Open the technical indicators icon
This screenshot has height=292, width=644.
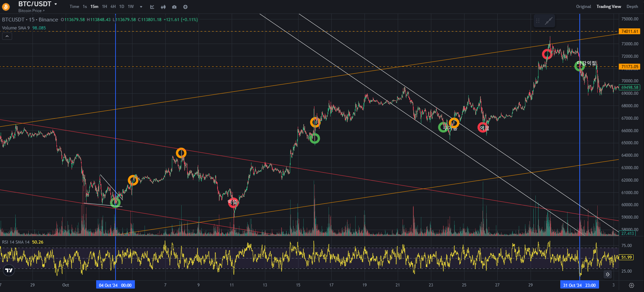coord(152,7)
